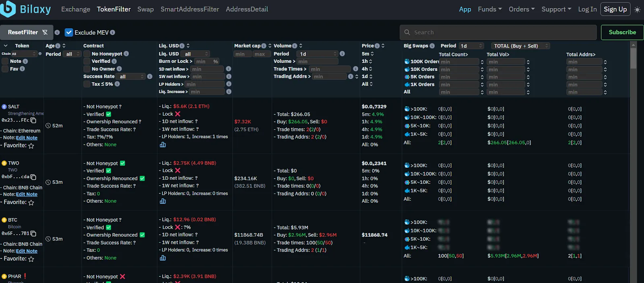Enable the No Honeypot filter checkbox
This screenshot has width=644, height=283.
pos(87,54)
